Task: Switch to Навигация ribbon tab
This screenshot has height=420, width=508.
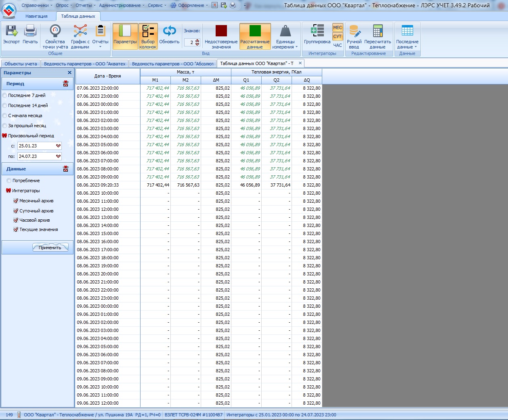Action: (36, 16)
